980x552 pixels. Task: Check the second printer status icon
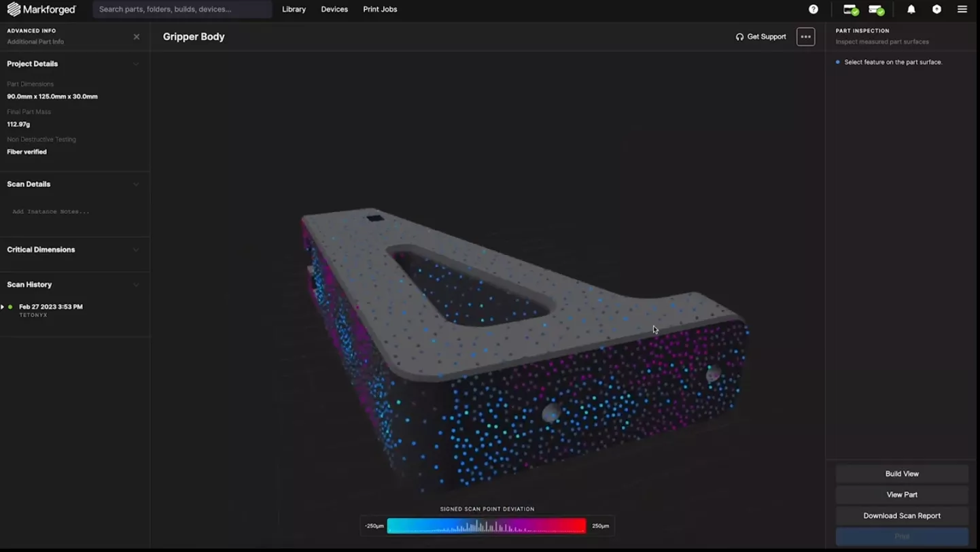click(x=875, y=10)
